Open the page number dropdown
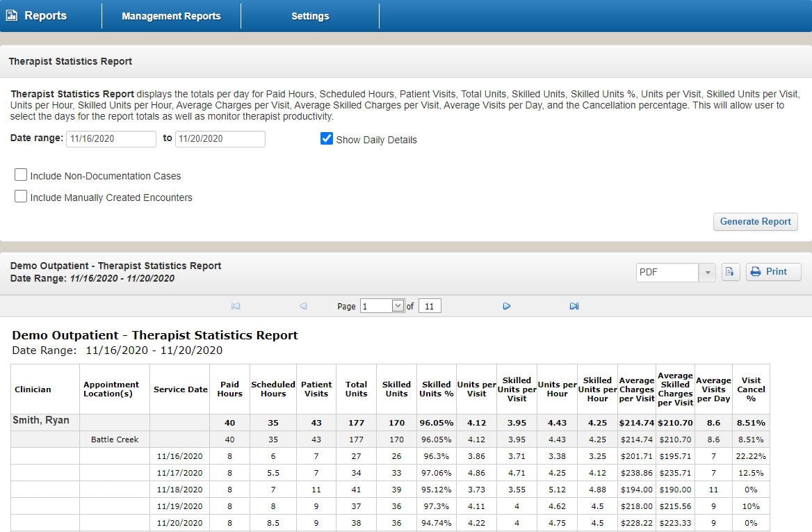Screen dimensions: 812x532 pyautogui.click(x=398, y=305)
